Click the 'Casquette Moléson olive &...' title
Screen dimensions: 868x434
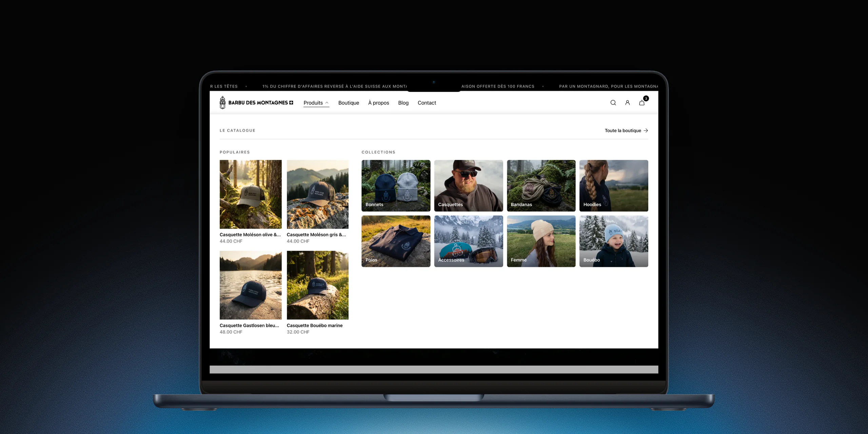click(250, 235)
